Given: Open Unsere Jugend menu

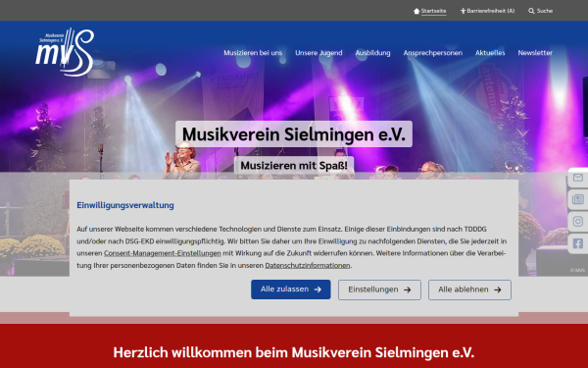Looking at the screenshot, I should 318,53.
